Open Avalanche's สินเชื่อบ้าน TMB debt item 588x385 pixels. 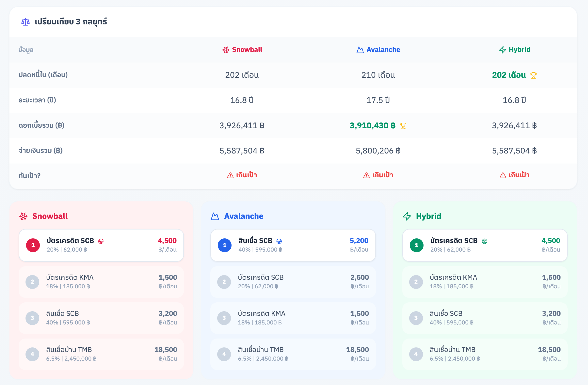click(x=293, y=354)
